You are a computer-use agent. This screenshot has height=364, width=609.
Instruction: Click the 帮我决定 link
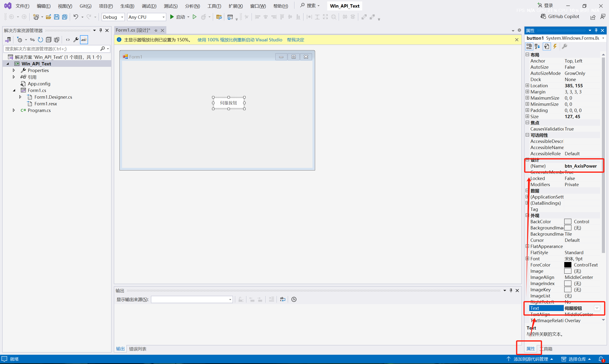(296, 40)
